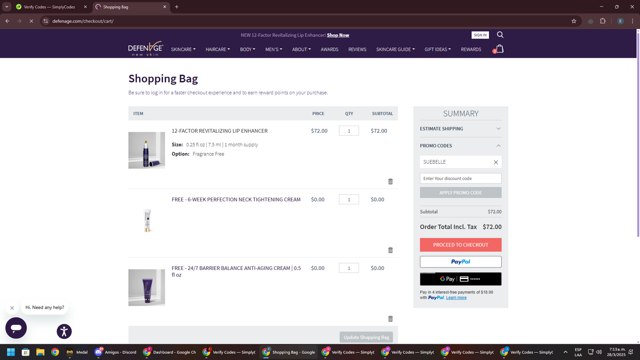Open the chat widget bubble
Image resolution: width=640 pixels, height=360 pixels.
(x=16, y=328)
